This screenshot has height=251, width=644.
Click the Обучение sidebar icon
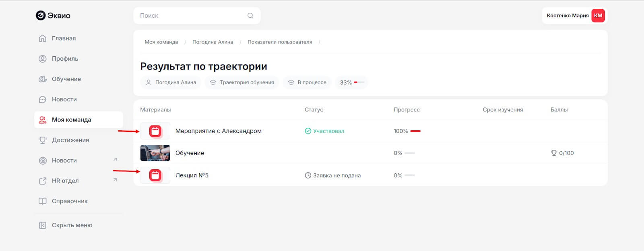tap(43, 79)
